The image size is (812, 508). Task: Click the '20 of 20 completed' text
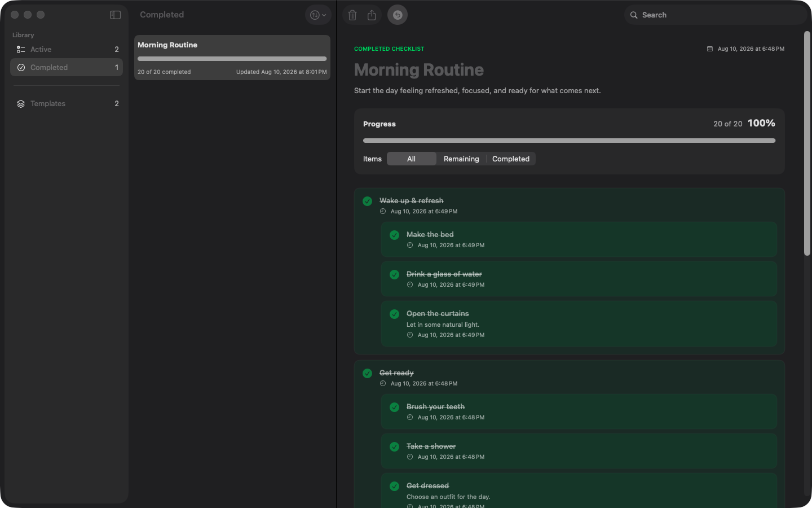point(164,72)
